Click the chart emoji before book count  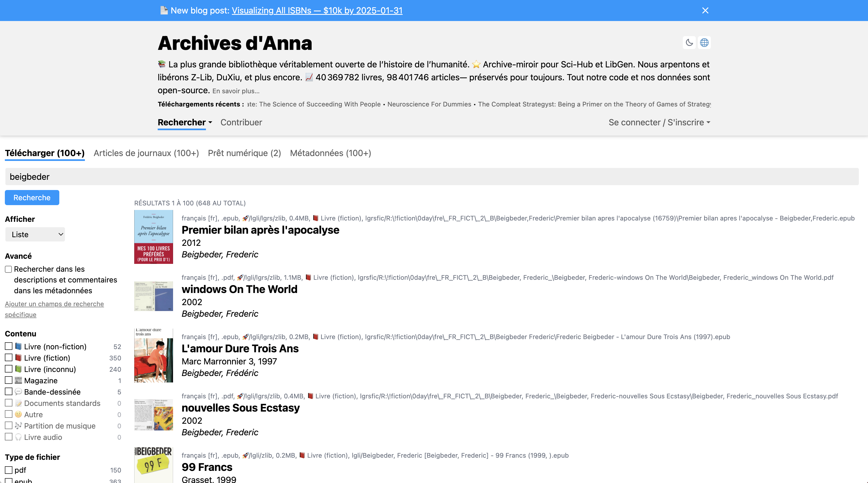coord(309,77)
